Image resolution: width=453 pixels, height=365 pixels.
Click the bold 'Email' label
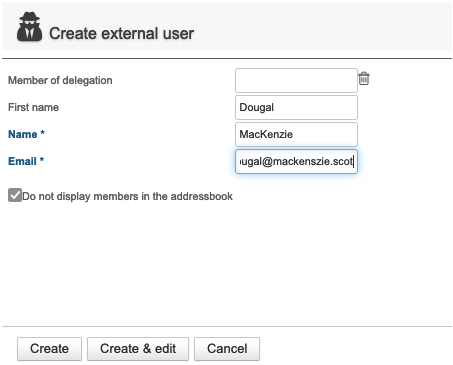point(22,161)
